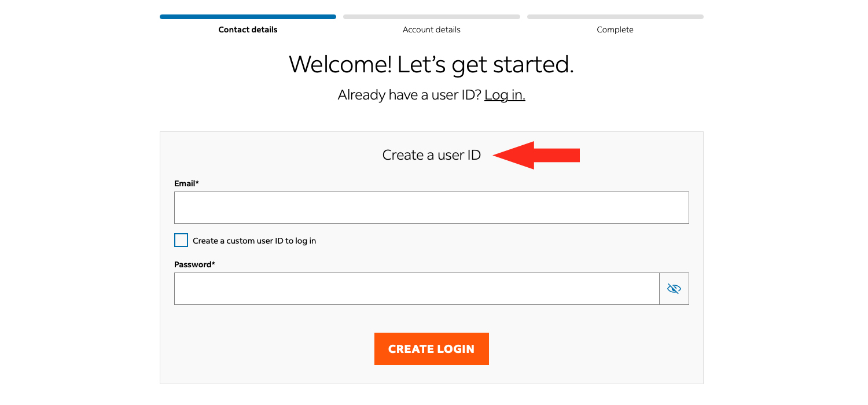Click the gray Complete progress bar

[615, 17]
